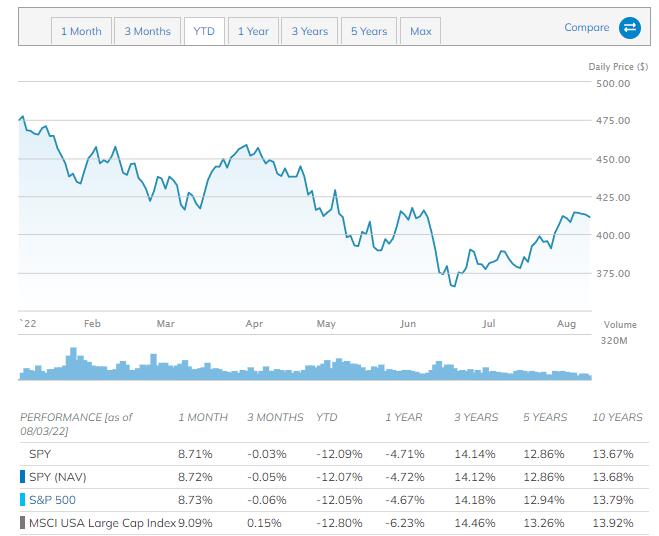The width and height of the screenshot is (659, 536).
Task: Click the 320M volume axis label
Action: [x=614, y=341]
